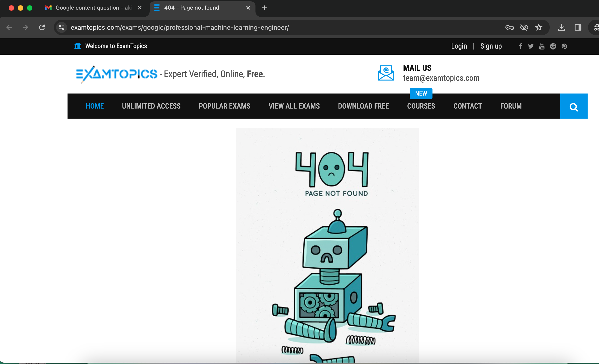Click the NEW badge above Courses
The image size is (599, 364).
421,93
